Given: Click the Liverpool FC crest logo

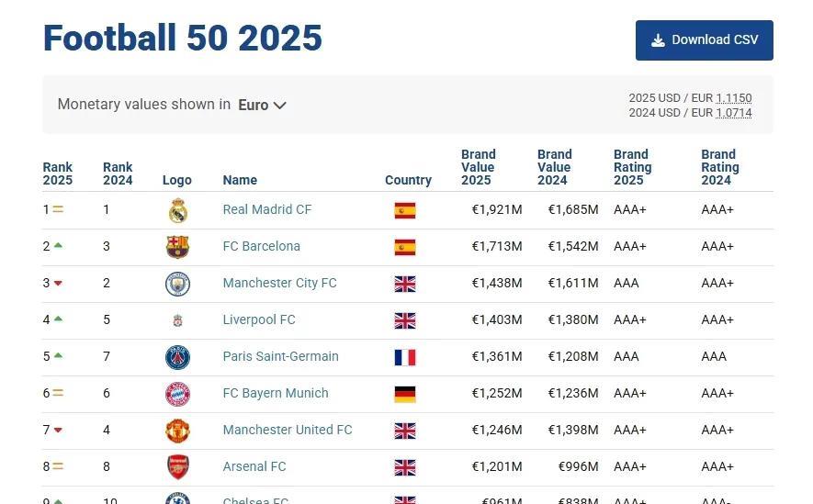Looking at the screenshot, I should (177, 320).
